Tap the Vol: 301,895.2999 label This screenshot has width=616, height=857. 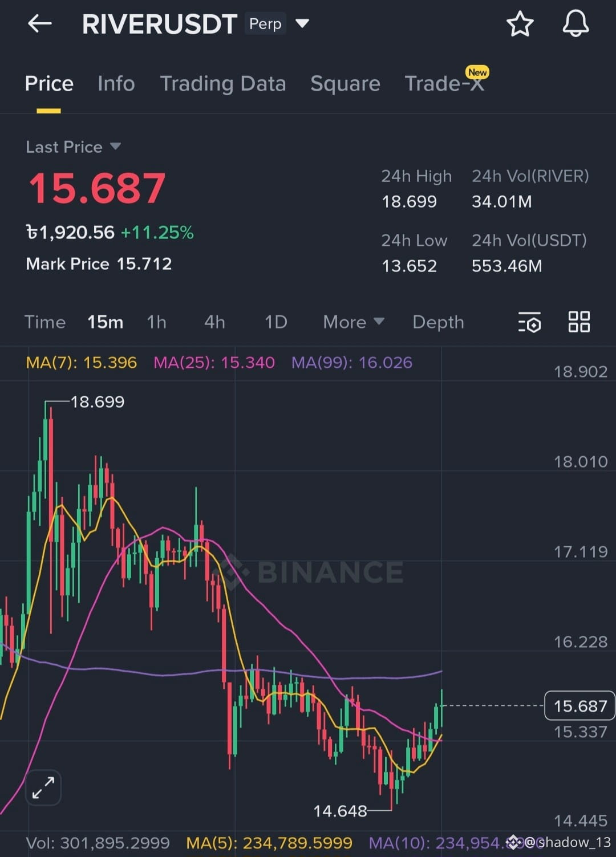98,843
